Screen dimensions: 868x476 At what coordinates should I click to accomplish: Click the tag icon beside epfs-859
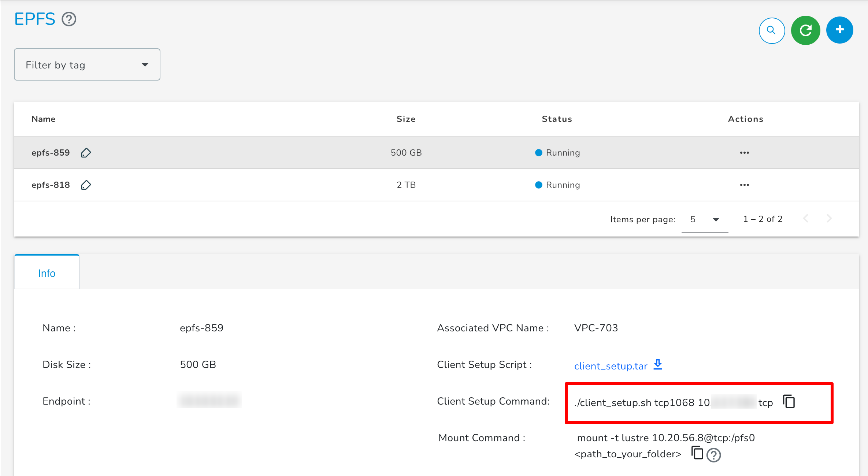86,153
